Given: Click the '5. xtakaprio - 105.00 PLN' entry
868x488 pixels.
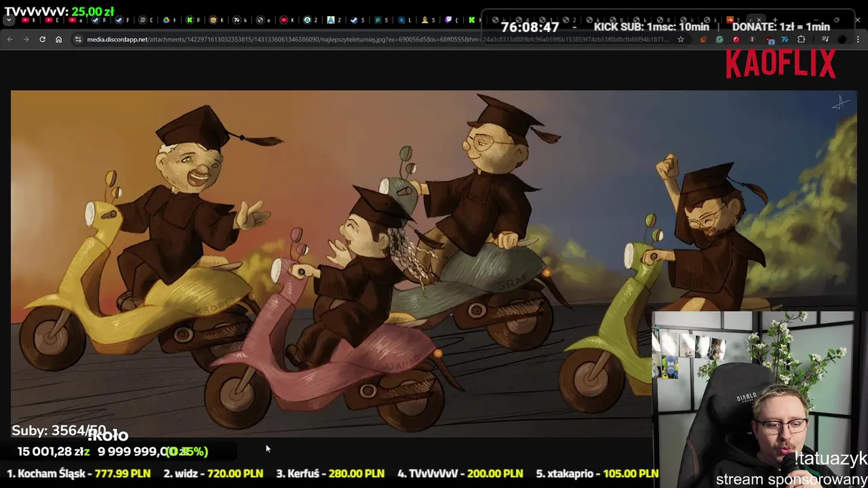Looking at the screenshot, I should click(597, 474).
